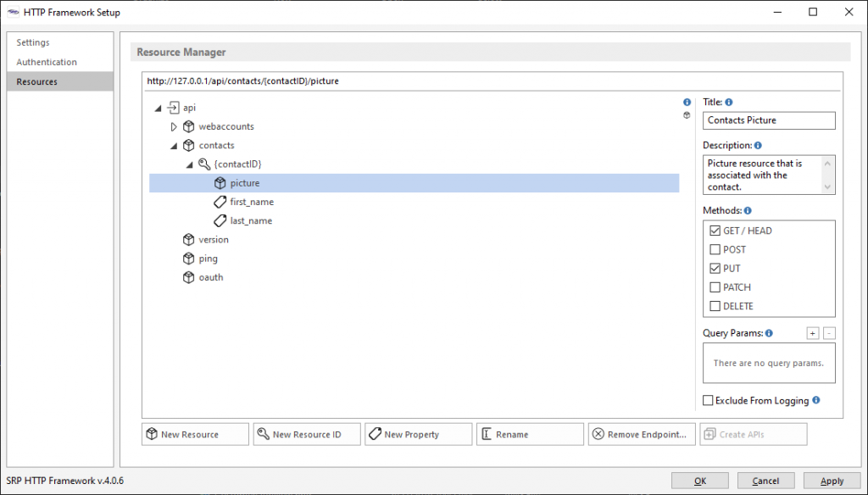Click the tag icon beside first_name
The image size is (868, 495).
[219, 202]
